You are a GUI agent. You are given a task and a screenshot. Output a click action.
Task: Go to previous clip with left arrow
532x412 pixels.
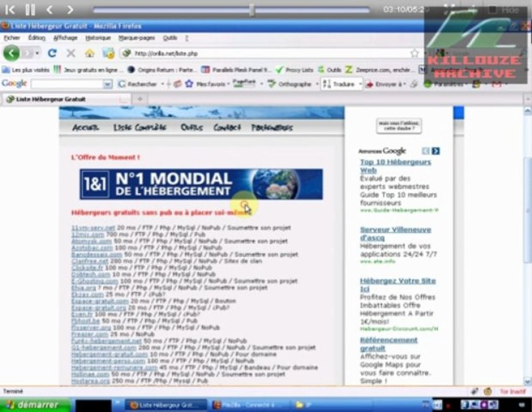50,10
